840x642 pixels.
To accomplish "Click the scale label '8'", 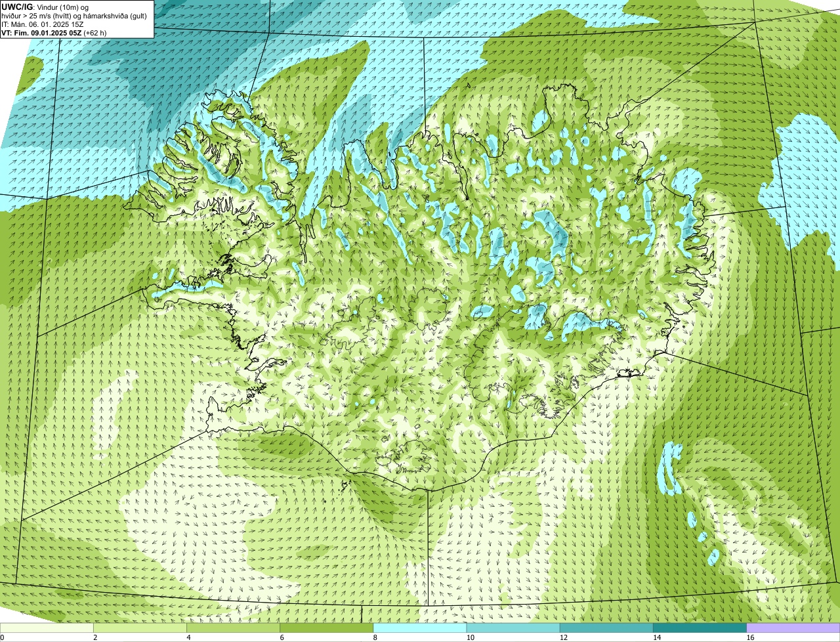I will pyautogui.click(x=375, y=637).
